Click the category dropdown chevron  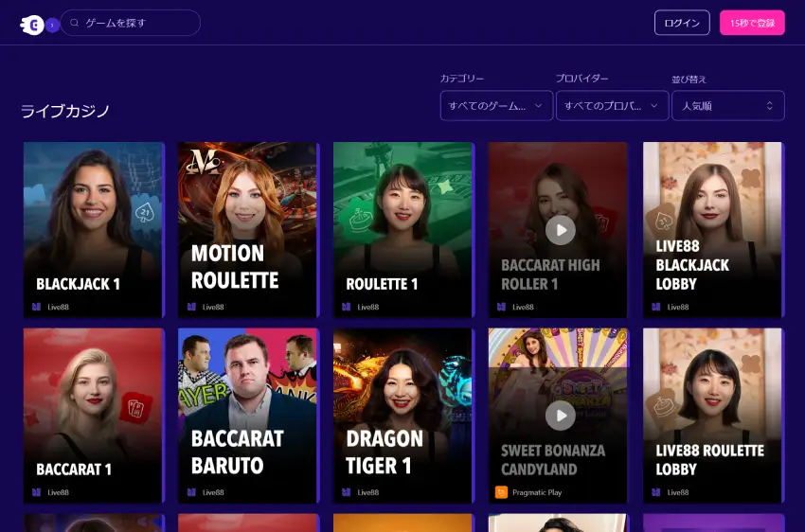click(x=538, y=106)
